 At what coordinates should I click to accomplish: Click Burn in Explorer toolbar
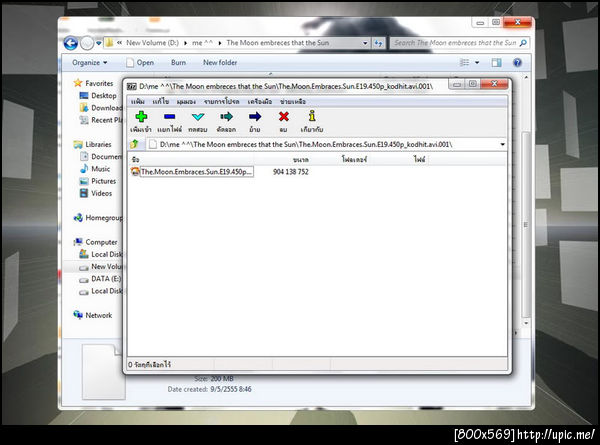tap(178, 62)
